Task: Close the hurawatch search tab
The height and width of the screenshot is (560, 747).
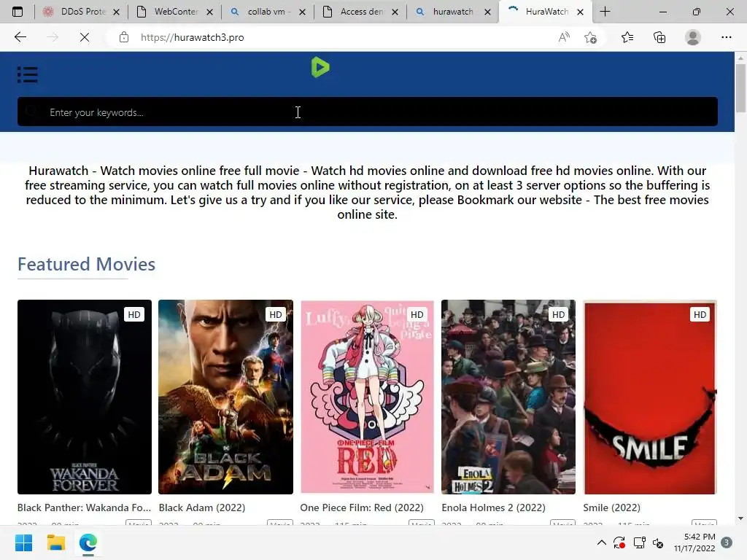Action: (487, 12)
